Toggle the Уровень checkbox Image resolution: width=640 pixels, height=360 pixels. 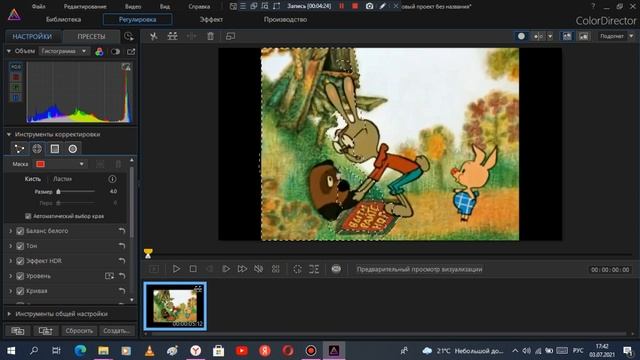click(x=20, y=276)
